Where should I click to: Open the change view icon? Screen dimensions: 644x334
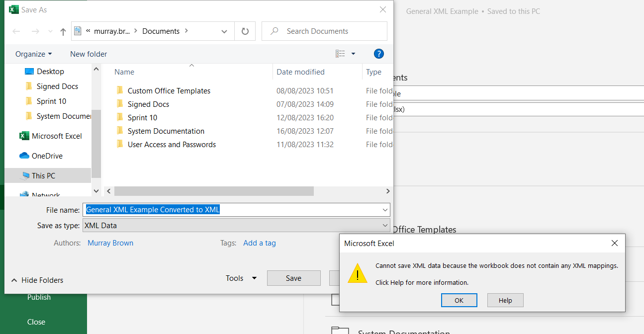click(341, 54)
